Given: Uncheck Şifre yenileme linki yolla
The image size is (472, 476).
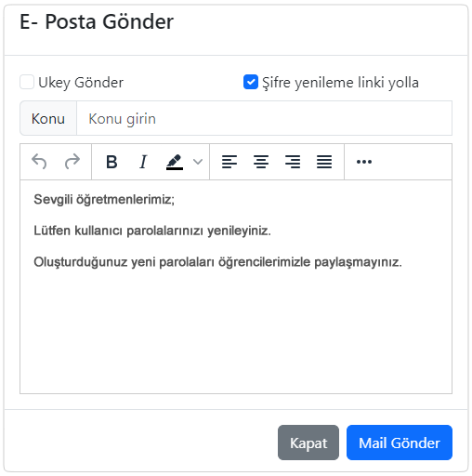Looking at the screenshot, I should coord(251,82).
